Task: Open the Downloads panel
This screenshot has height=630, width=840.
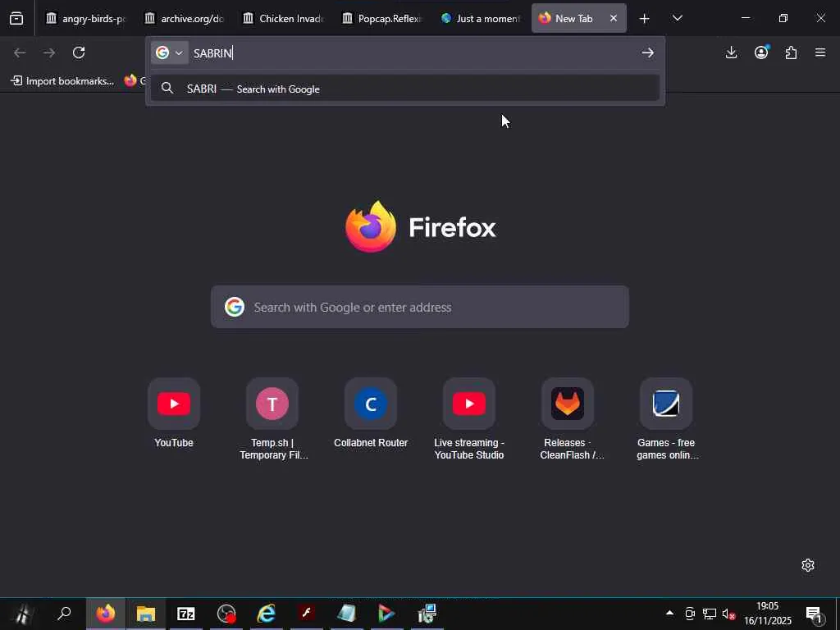Action: [731, 52]
